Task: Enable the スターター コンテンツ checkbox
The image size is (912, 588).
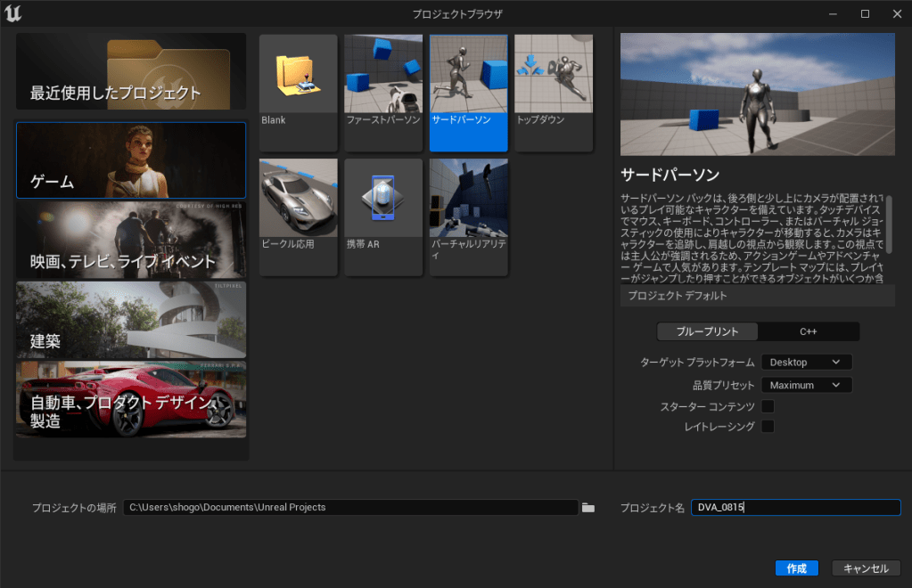Action: (x=768, y=407)
